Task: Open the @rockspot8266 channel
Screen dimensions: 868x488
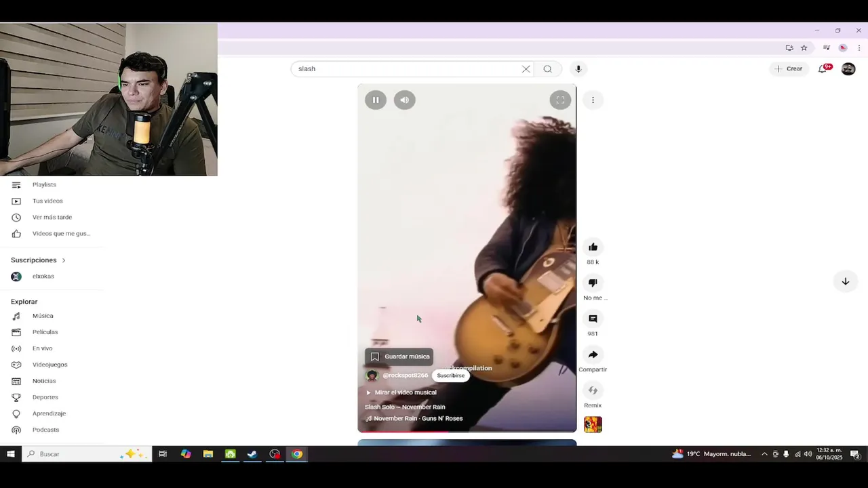Action: pyautogui.click(x=406, y=375)
